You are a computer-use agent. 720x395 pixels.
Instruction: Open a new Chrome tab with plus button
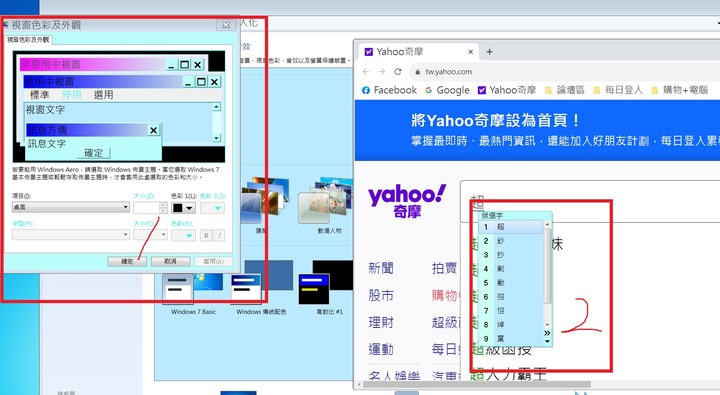[489, 52]
